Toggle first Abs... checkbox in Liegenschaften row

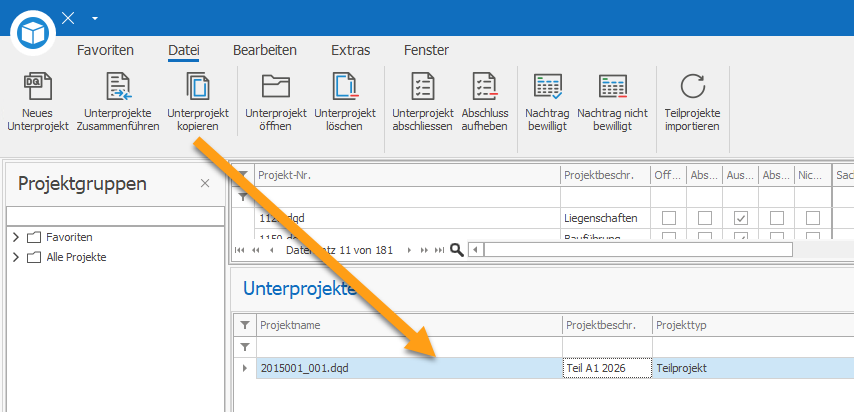pyautogui.click(x=705, y=218)
